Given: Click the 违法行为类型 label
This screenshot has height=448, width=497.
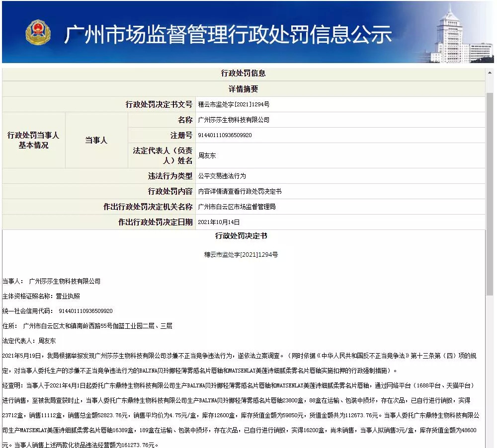Looking at the screenshot, I should [170, 176].
